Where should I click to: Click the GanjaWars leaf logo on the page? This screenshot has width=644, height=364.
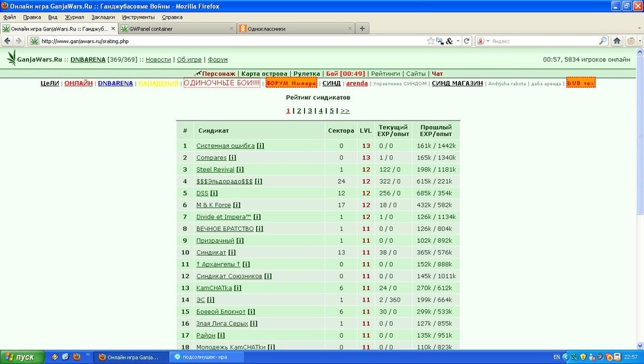click(12, 58)
